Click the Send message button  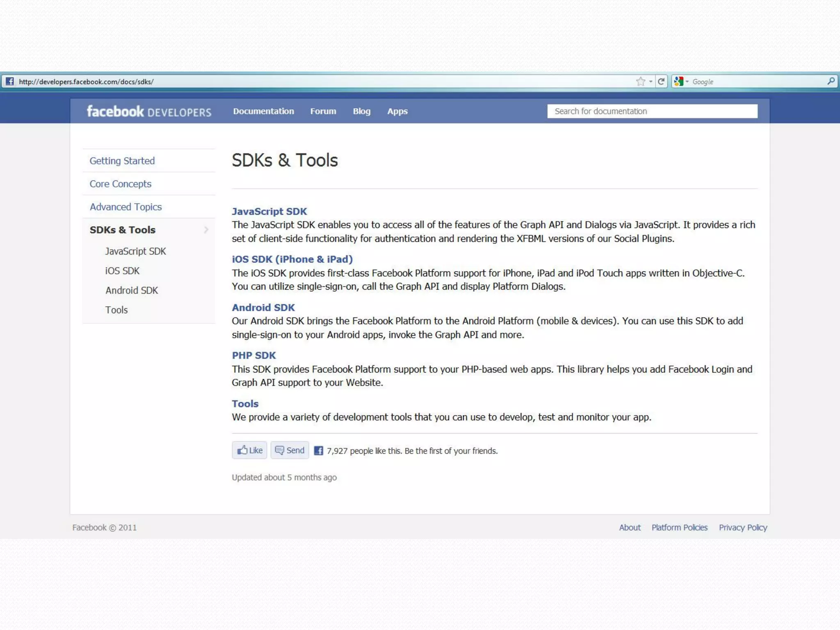coord(290,450)
